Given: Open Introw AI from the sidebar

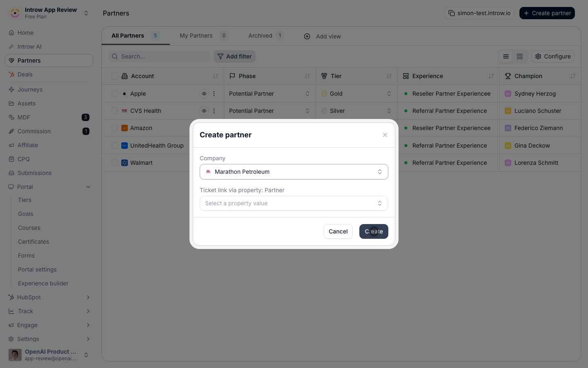Looking at the screenshot, I should (49, 47).
